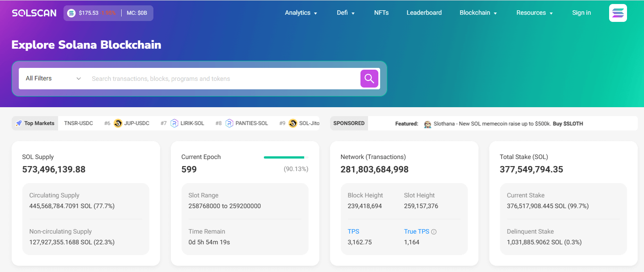This screenshot has width=644, height=272.
Task: Expand the Blockchain menu
Action: click(x=478, y=13)
